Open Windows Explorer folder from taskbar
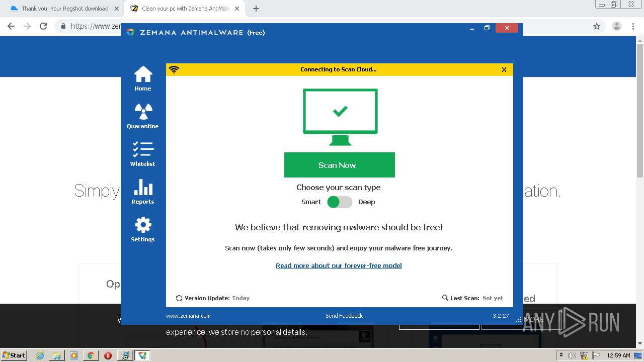Screen dimensions: 644x362 pos(57,355)
